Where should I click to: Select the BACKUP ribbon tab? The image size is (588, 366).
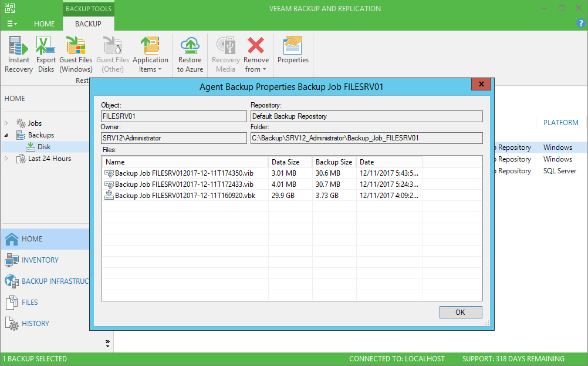click(x=88, y=23)
